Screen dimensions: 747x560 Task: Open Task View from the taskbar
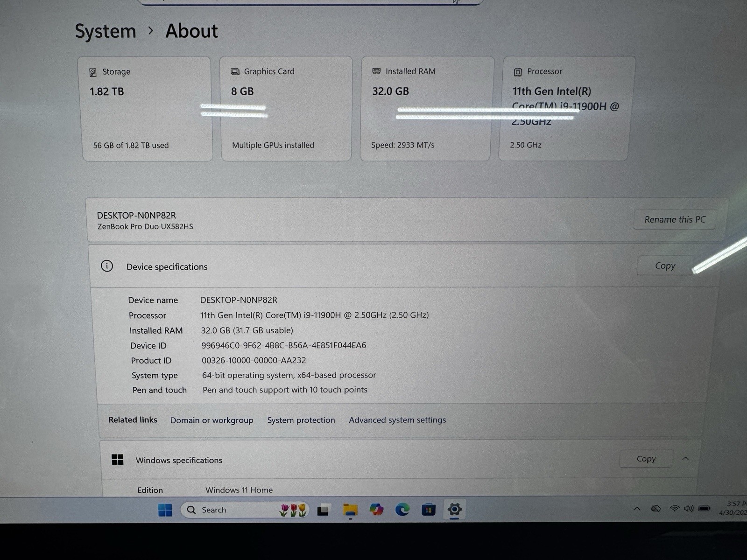(324, 510)
